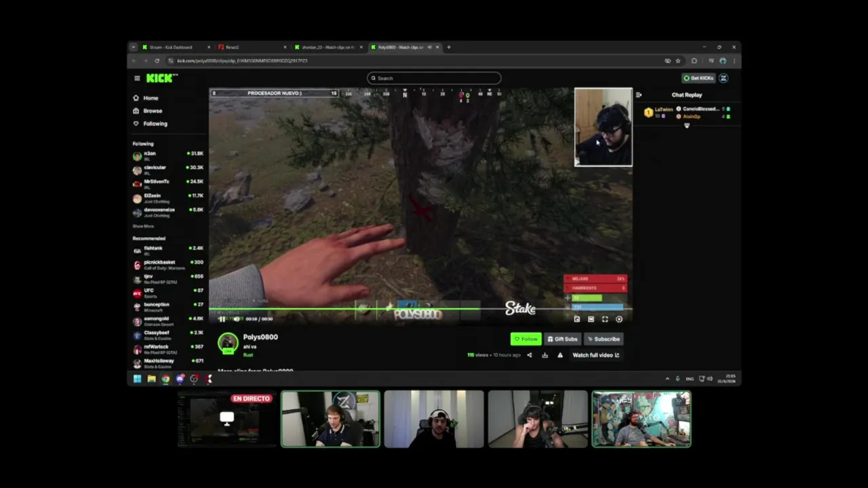868x488 pixels.
Task: Switch to shordan_23 clips tab
Action: 329,47
